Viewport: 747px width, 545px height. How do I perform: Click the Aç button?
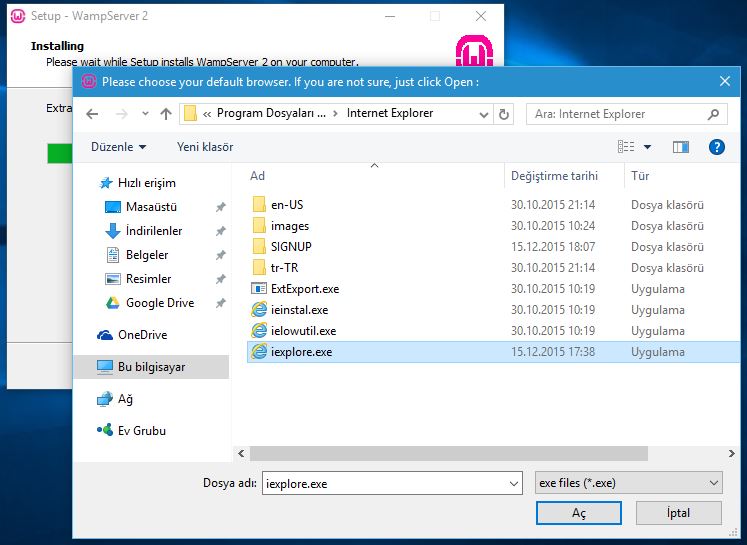coord(579,513)
